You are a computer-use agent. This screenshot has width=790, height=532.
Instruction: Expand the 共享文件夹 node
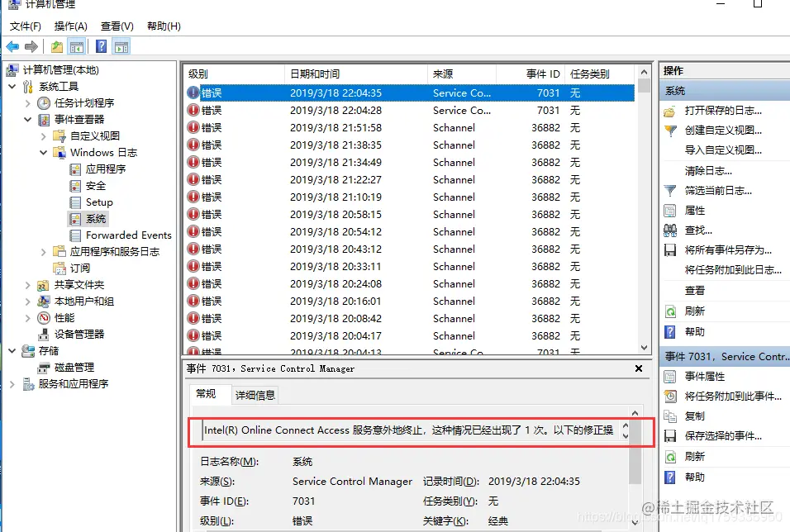(28, 285)
